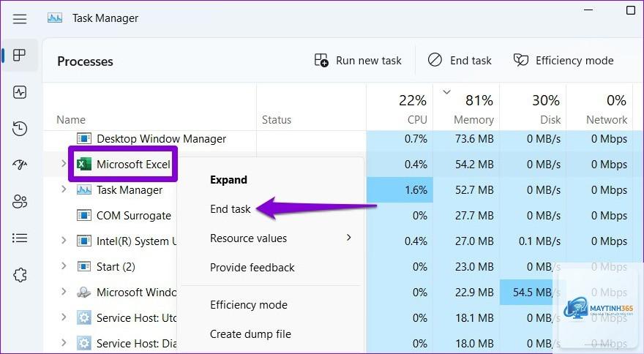
Task: Click Run new task in toolbar
Action: (x=358, y=61)
